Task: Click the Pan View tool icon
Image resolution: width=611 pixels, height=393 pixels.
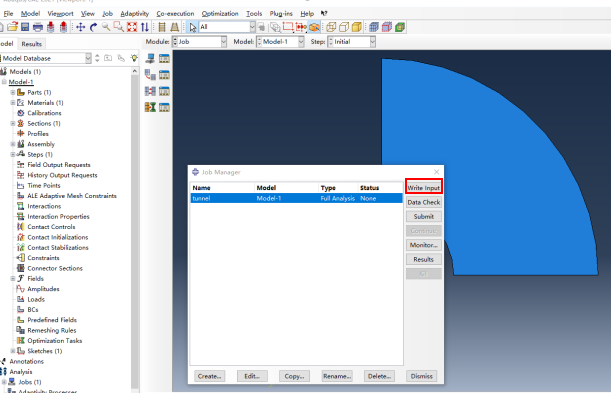Action: 81,27
